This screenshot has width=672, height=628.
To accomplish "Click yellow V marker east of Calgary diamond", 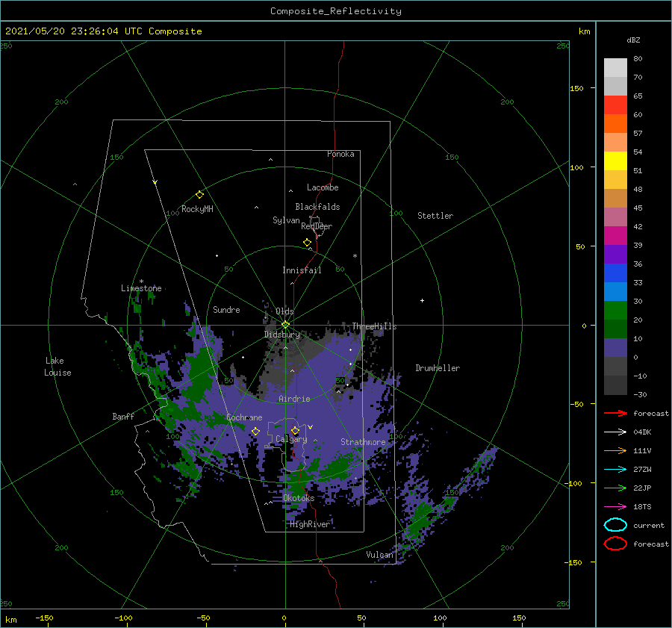I will [310, 427].
